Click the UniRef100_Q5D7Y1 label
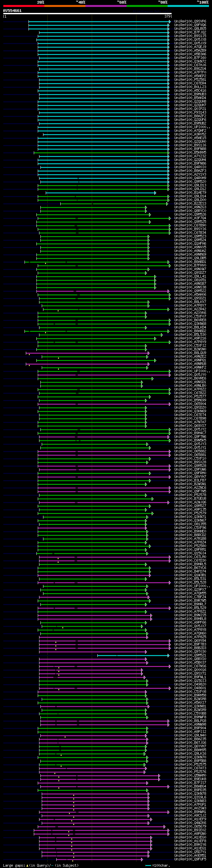The image size is (212, 868). 190,852
